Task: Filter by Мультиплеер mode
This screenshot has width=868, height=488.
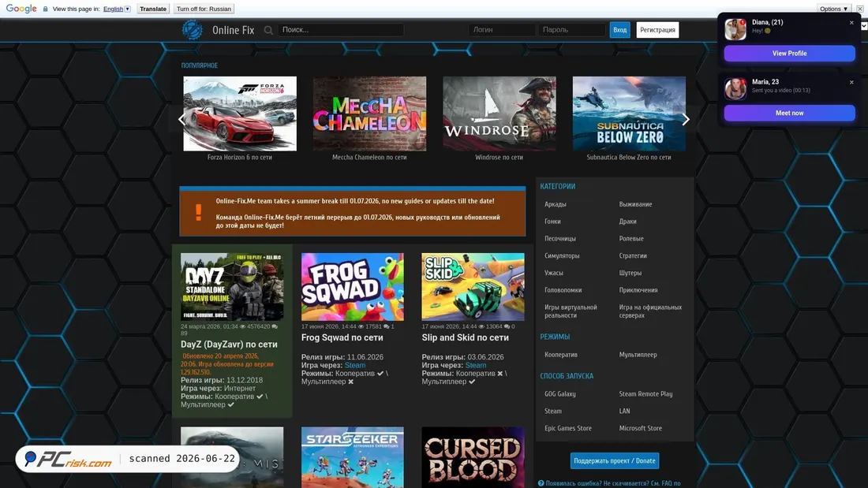Action: 638,355
